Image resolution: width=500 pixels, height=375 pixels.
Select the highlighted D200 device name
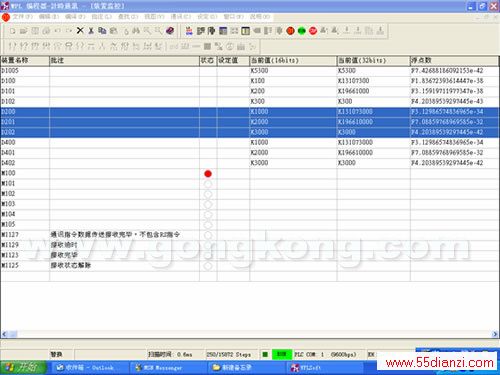coord(8,112)
